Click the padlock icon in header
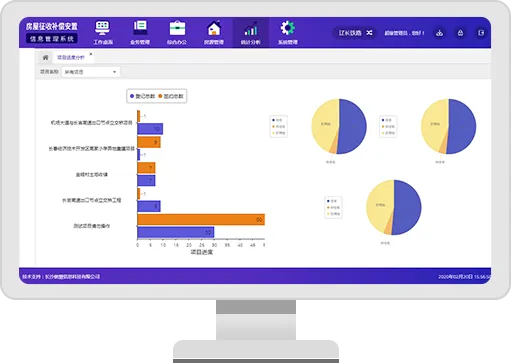511x363 pixels. pos(460,33)
